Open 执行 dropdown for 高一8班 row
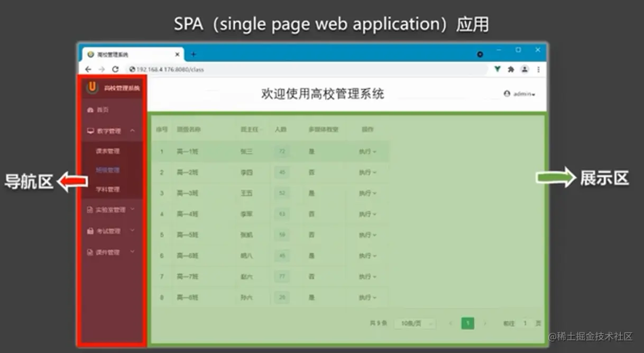The height and width of the screenshot is (353, 644). click(367, 297)
